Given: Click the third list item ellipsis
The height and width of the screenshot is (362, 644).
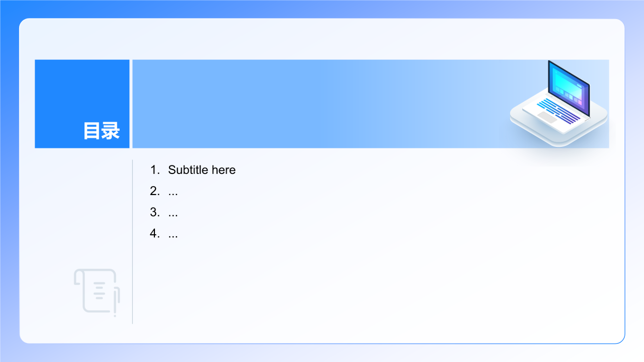Looking at the screenshot, I should tap(173, 213).
